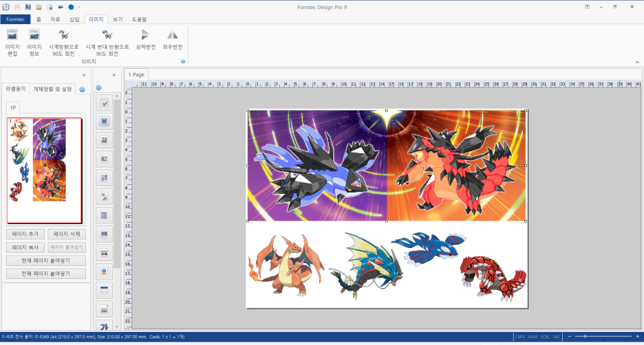Select the red-striped barcode icon in toolbox
The width and height of the screenshot is (644, 345).
(x=105, y=253)
